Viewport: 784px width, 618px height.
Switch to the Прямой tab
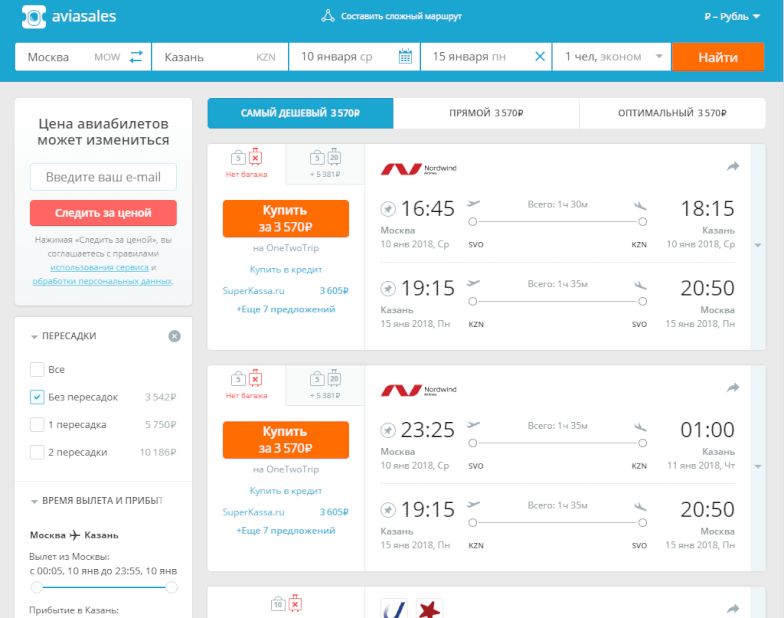coord(486,114)
